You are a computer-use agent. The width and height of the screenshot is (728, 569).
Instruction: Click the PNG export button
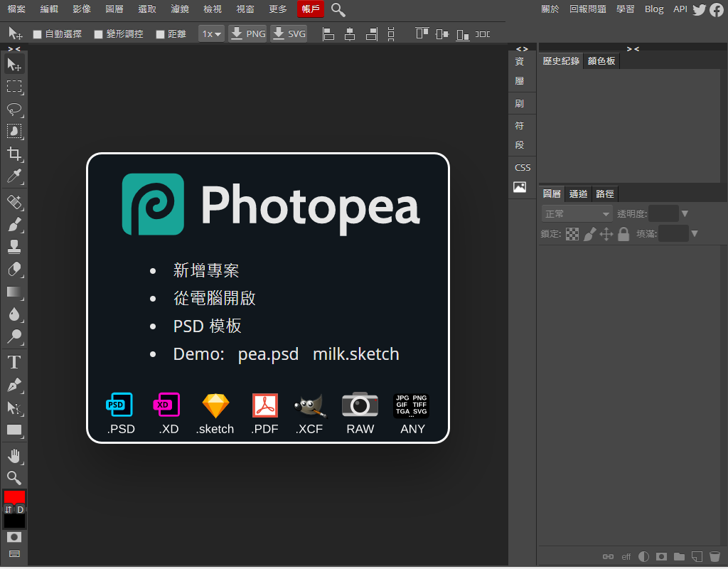pos(248,34)
